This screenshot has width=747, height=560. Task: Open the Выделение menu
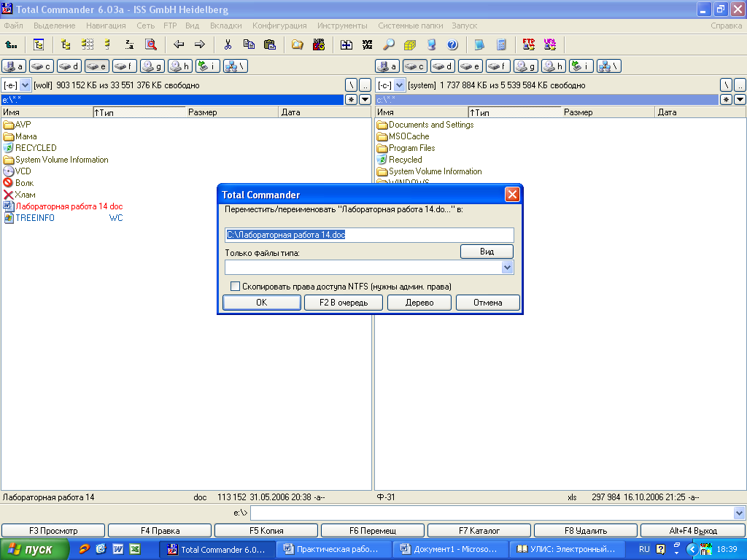point(54,26)
